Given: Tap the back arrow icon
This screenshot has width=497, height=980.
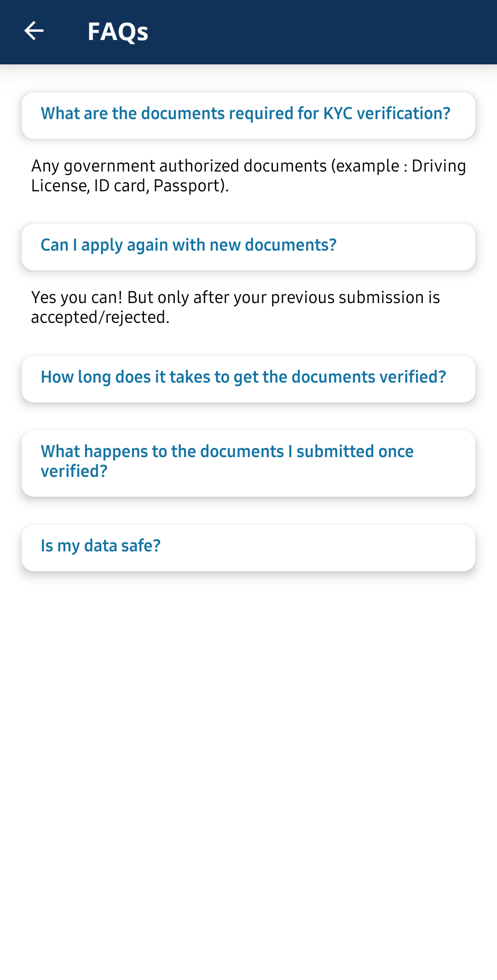Looking at the screenshot, I should pyautogui.click(x=34, y=31).
